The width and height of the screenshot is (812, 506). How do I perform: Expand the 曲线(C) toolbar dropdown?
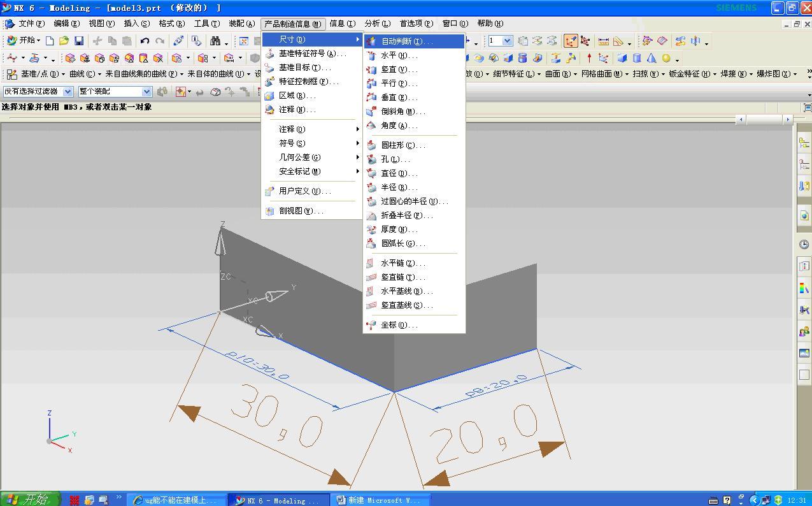[x=85, y=74]
